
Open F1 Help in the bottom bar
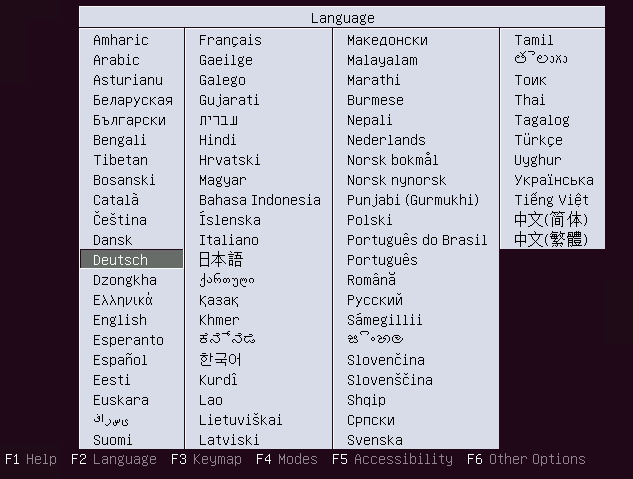coord(31,460)
